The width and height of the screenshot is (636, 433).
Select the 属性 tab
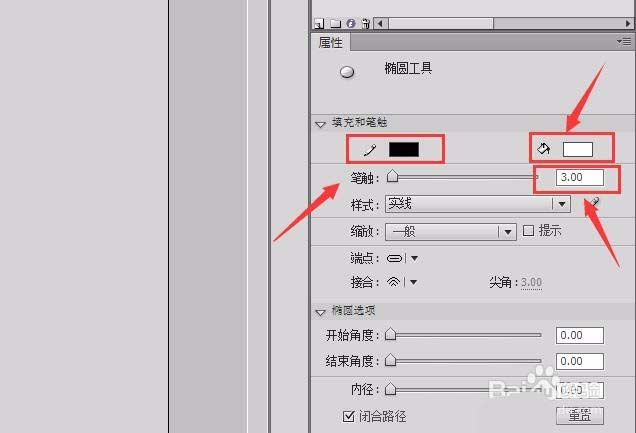(x=331, y=42)
